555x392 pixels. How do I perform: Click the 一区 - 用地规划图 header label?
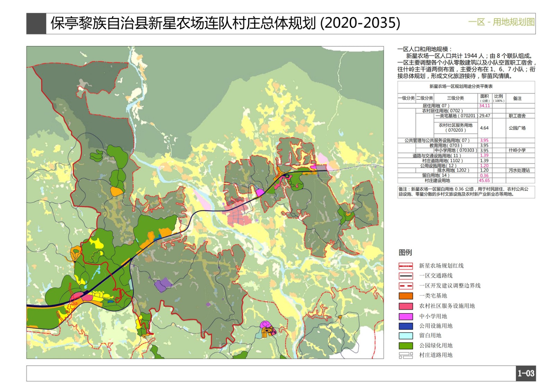[501, 22]
